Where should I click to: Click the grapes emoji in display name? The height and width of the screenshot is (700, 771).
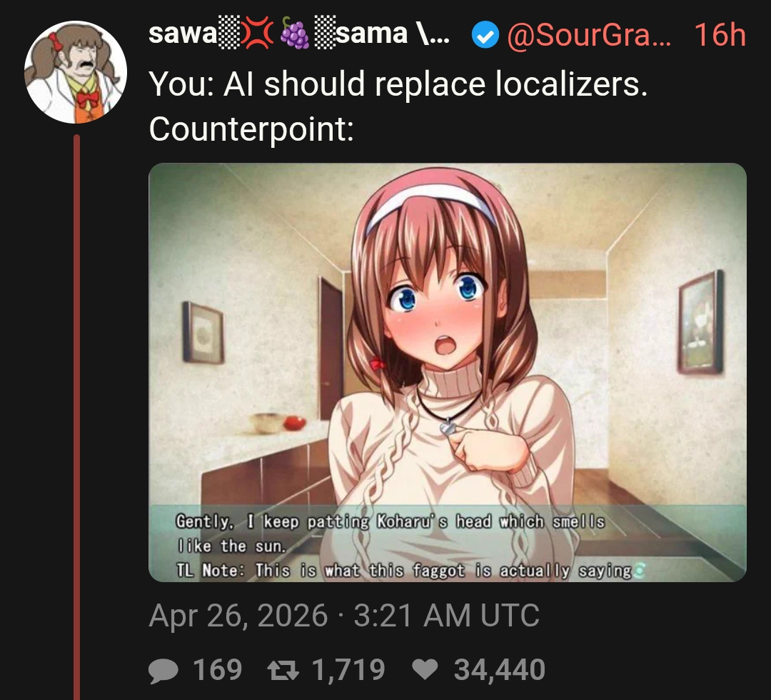coord(294,34)
